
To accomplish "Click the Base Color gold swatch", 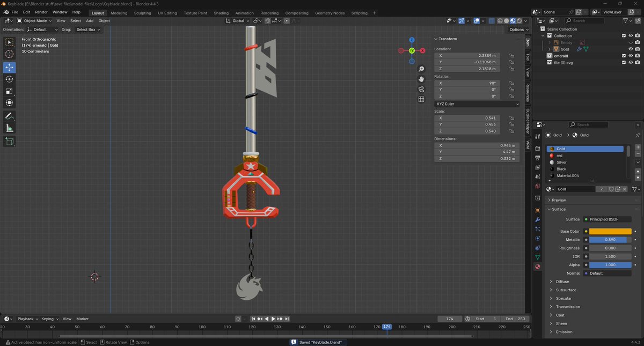I will 610,231.
